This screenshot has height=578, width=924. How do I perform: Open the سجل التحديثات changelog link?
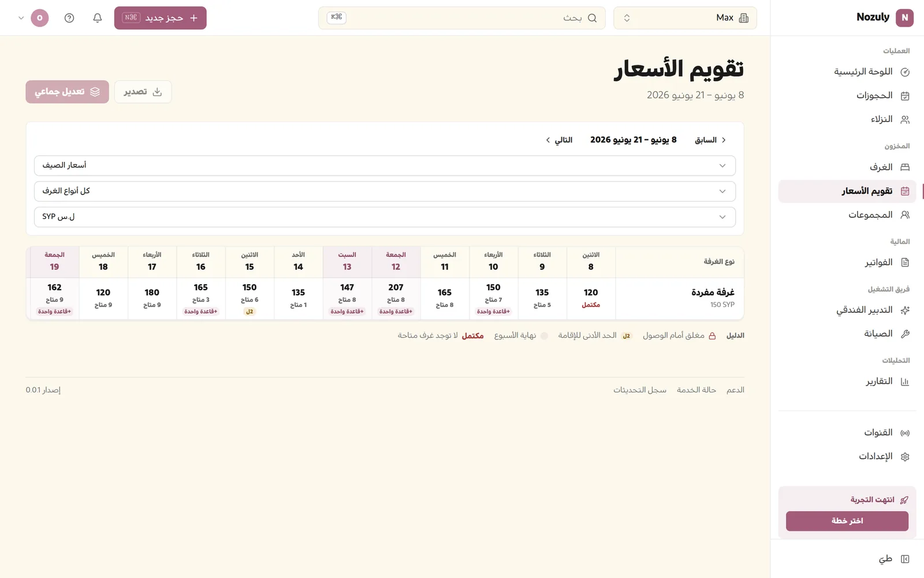tap(640, 390)
